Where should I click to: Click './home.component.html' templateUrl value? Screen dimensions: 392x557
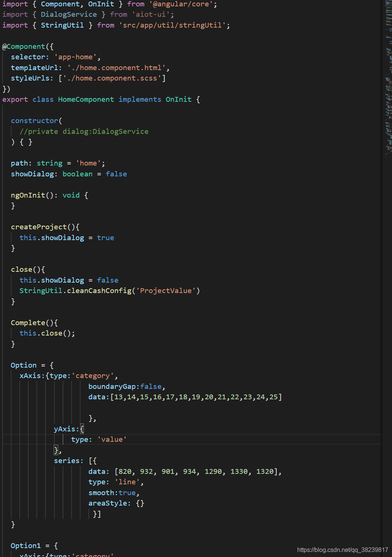(116, 68)
